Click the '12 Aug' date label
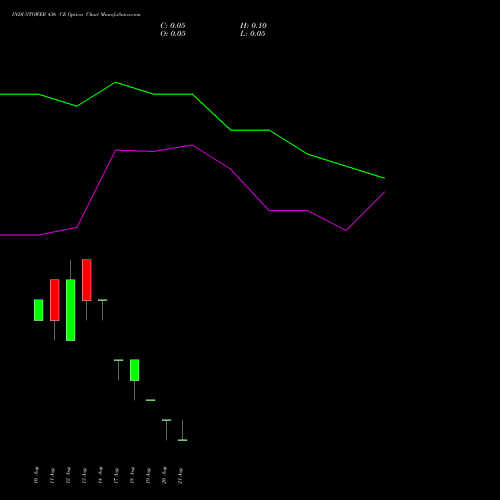Viewport: 500px width, 500px height. click(68, 475)
